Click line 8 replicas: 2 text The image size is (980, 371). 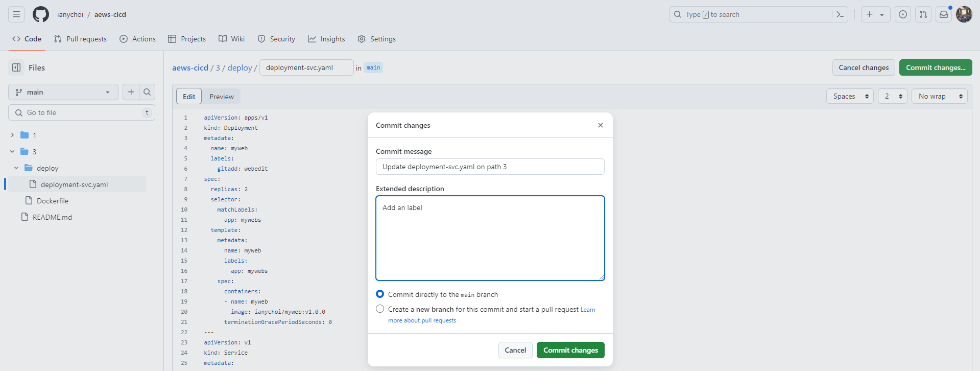[229, 189]
